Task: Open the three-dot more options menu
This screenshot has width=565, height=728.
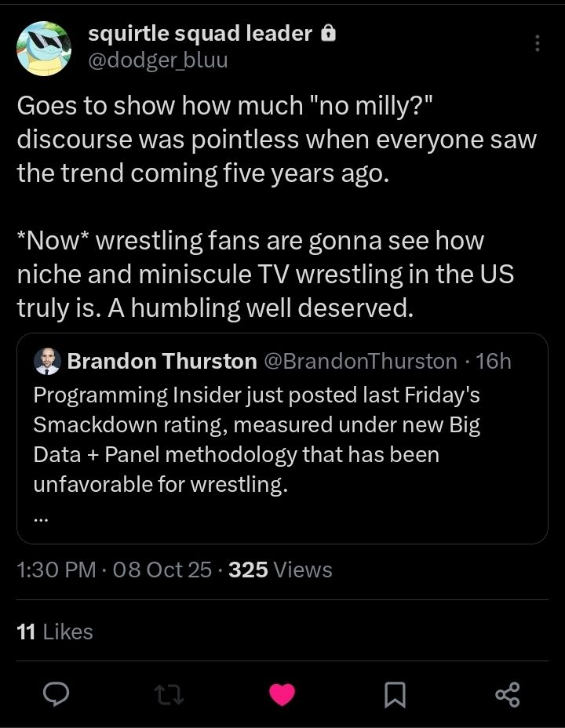Action: (538, 43)
